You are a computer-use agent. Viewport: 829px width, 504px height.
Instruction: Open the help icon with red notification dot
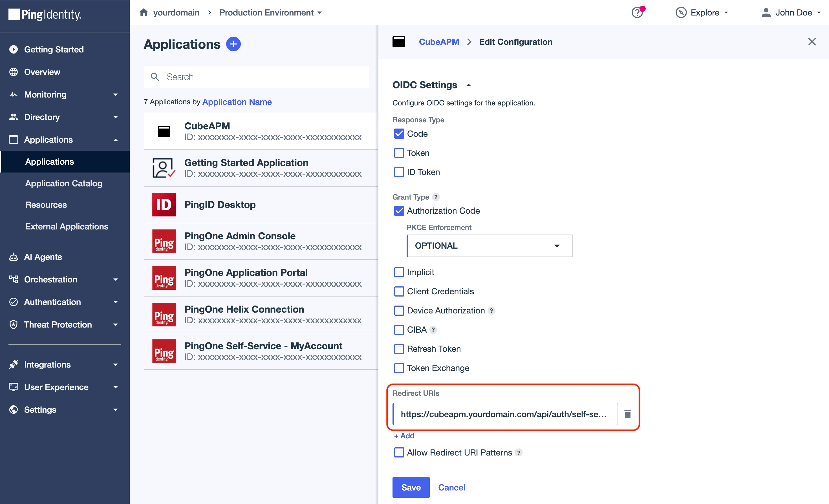(x=637, y=12)
